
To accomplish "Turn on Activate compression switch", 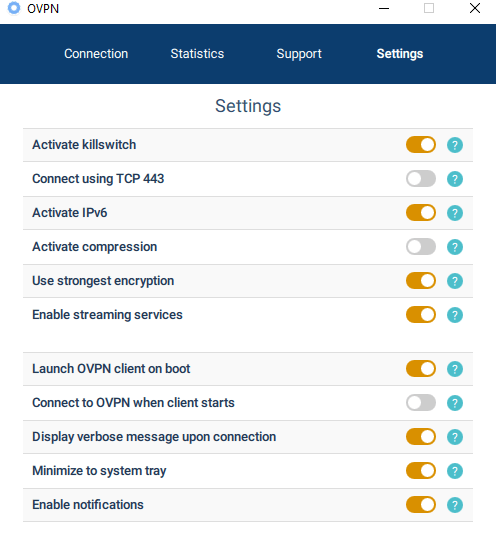I will pyautogui.click(x=421, y=247).
